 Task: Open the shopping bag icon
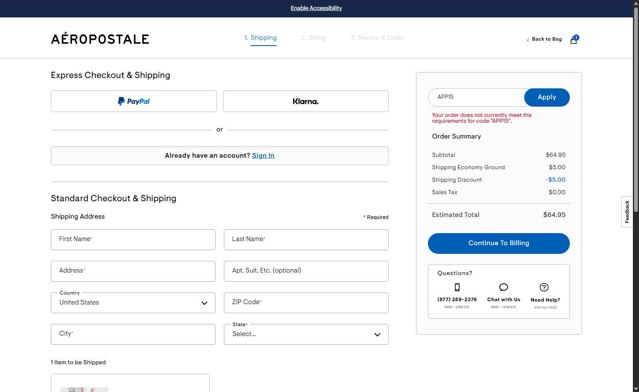click(574, 40)
